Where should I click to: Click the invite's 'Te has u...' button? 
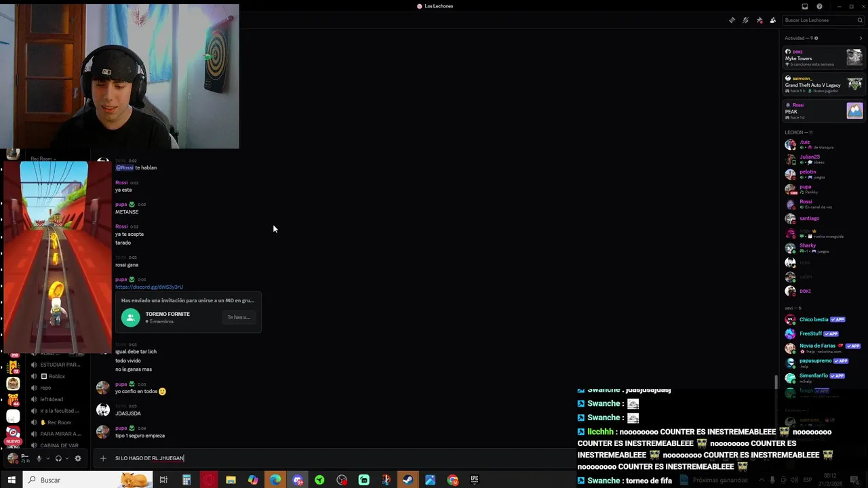tap(239, 317)
